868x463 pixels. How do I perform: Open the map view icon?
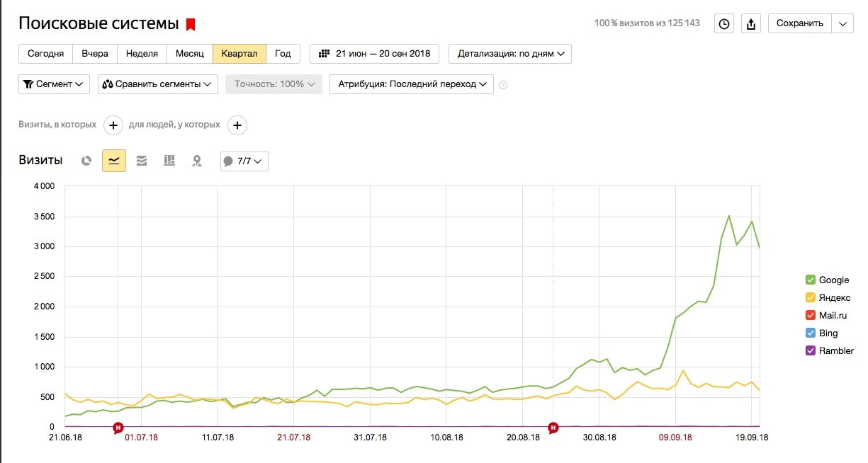(x=197, y=161)
